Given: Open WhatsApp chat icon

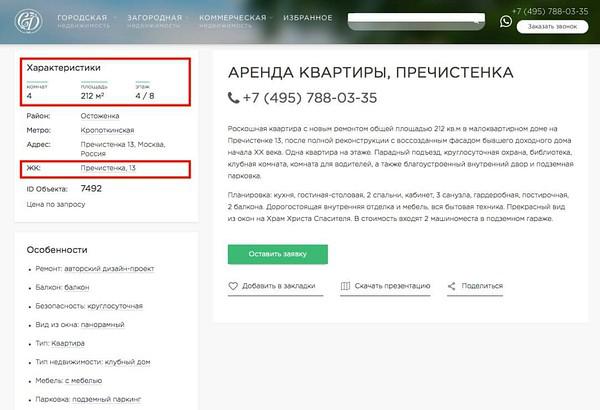Looking at the screenshot, I should [x=506, y=20].
